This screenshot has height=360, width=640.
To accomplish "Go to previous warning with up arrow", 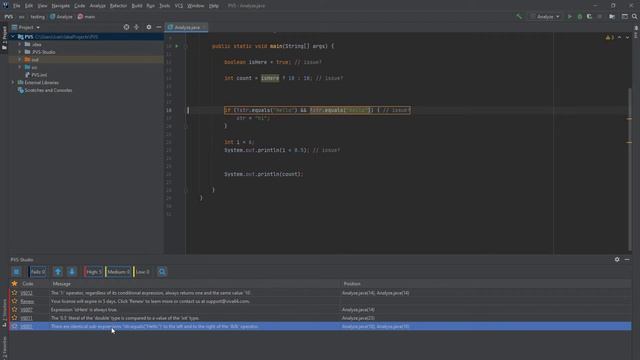I will click(58, 272).
